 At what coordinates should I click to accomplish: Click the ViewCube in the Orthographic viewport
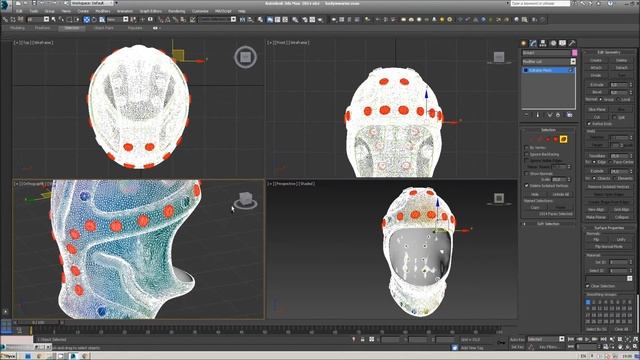(245, 200)
